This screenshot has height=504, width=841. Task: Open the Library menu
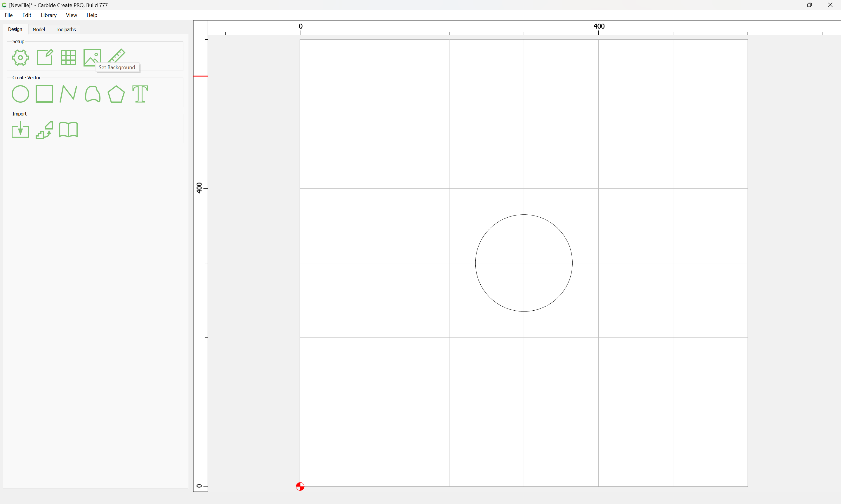[x=48, y=15]
